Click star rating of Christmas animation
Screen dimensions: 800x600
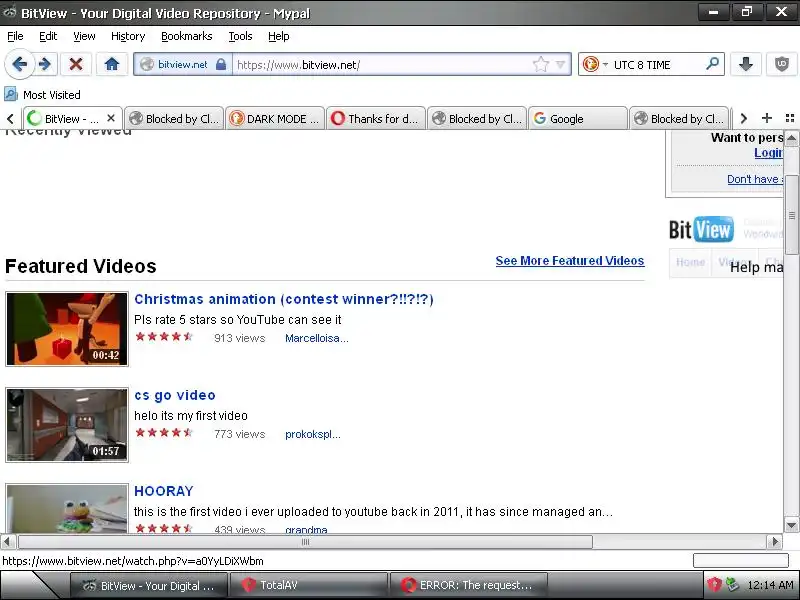(164, 337)
